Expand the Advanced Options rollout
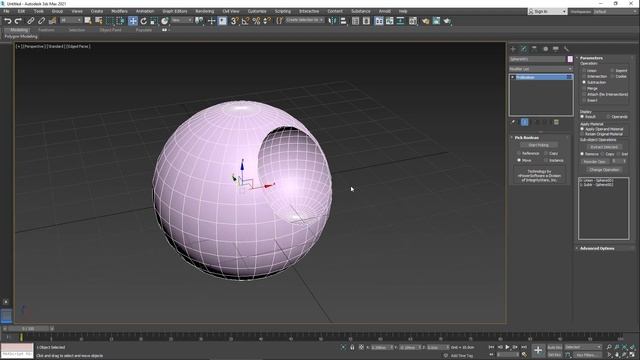The width and height of the screenshot is (640, 360). click(x=597, y=248)
